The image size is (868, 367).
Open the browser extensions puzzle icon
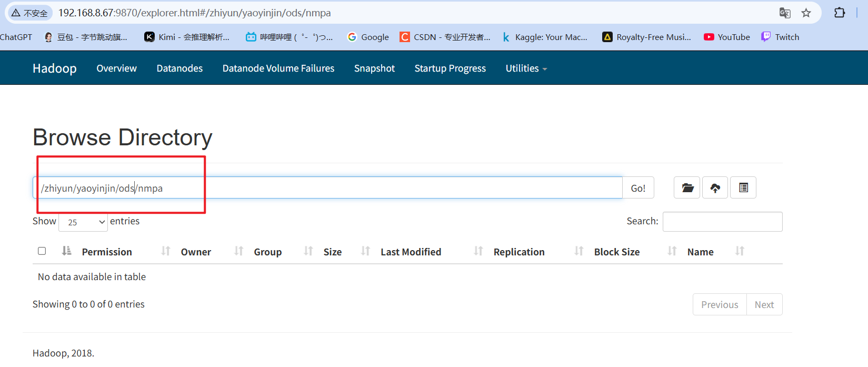(840, 13)
